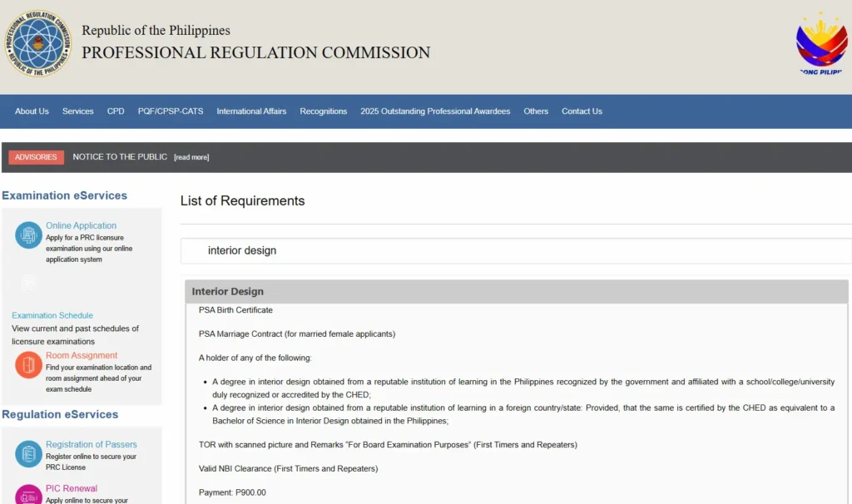The width and height of the screenshot is (852, 504).
Task: Go to Contact Us page
Action: (582, 111)
